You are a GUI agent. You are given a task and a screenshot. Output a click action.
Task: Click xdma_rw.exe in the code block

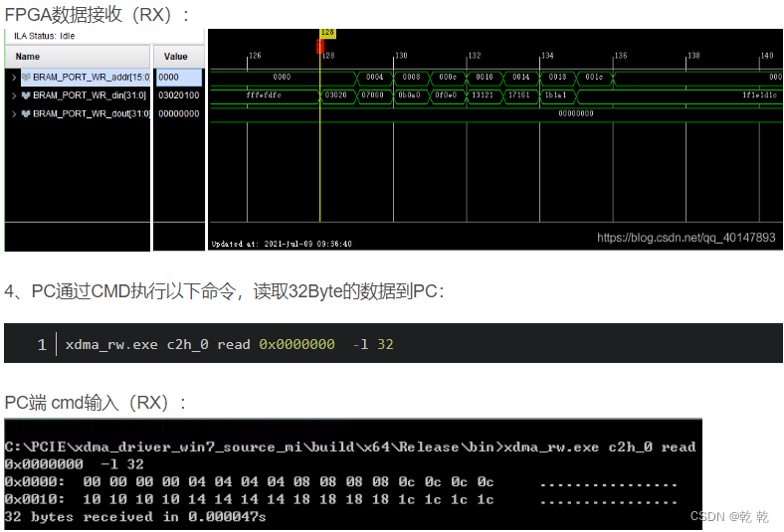click(111, 345)
